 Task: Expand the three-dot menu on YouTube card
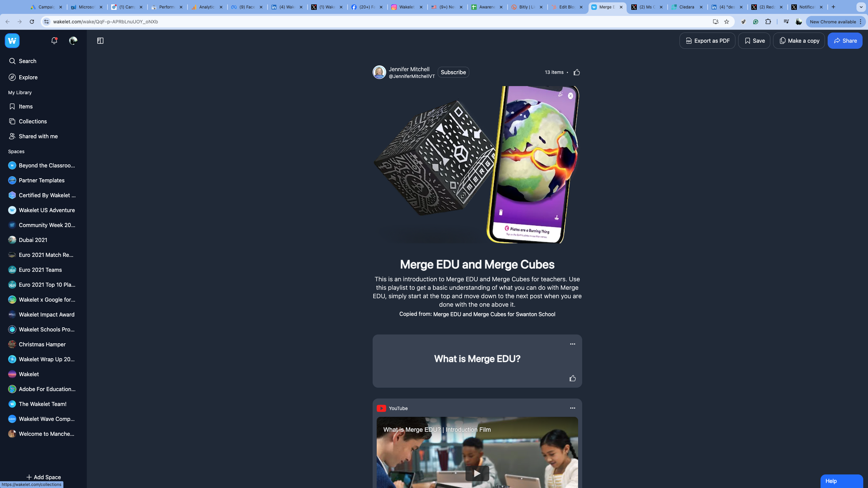click(572, 408)
